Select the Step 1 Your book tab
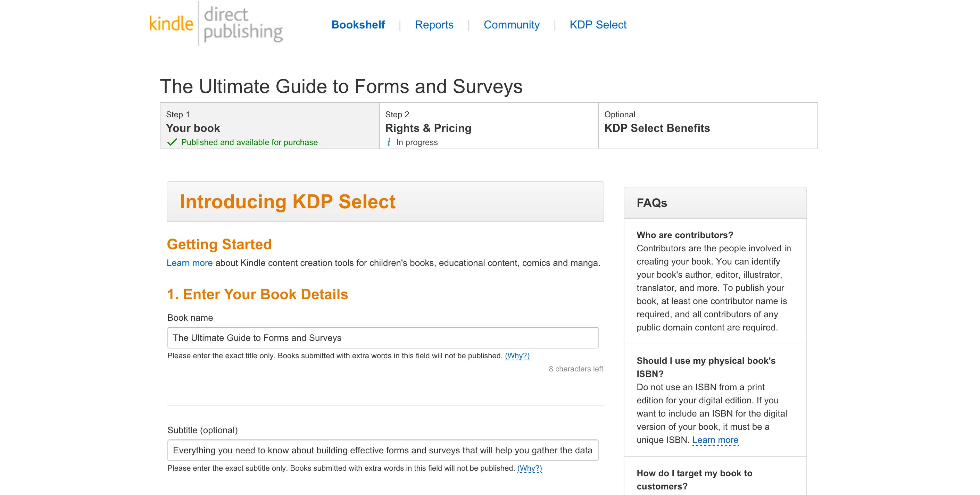Screen dimensions: 980x495 point(269,126)
